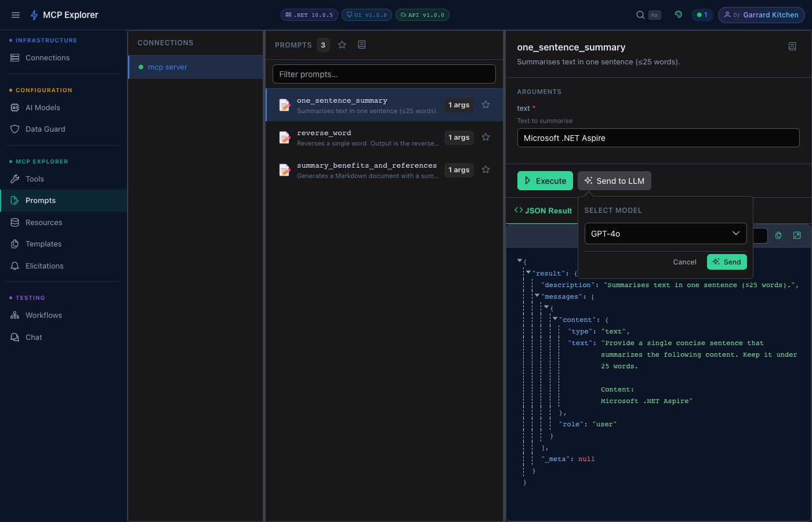Collapse the result object in the JSON tree
This screenshot has width=812, height=522.
click(528, 273)
